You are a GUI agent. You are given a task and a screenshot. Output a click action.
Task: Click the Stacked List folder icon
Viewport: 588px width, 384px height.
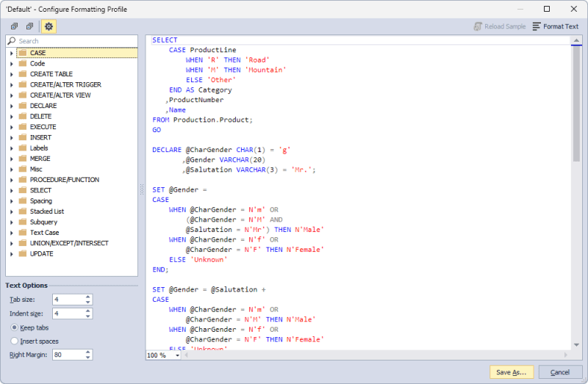[23, 211]
